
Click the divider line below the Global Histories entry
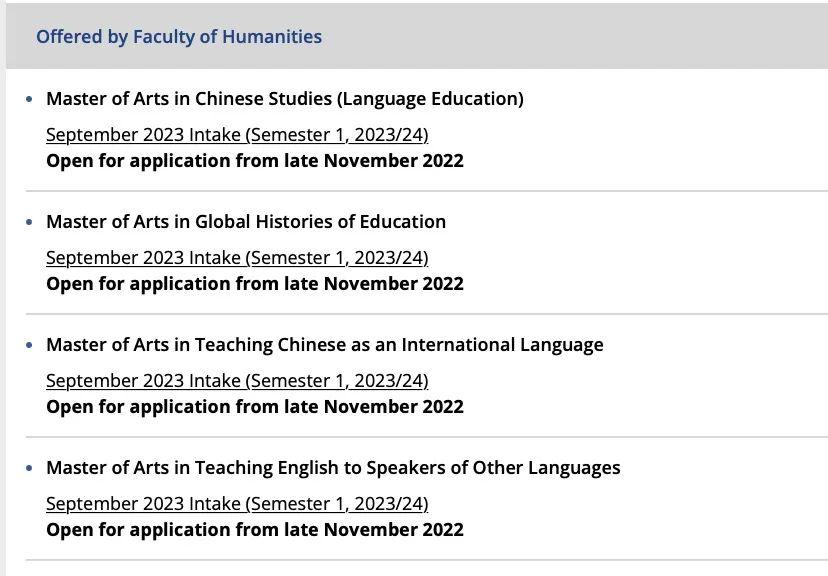[427, 314]
